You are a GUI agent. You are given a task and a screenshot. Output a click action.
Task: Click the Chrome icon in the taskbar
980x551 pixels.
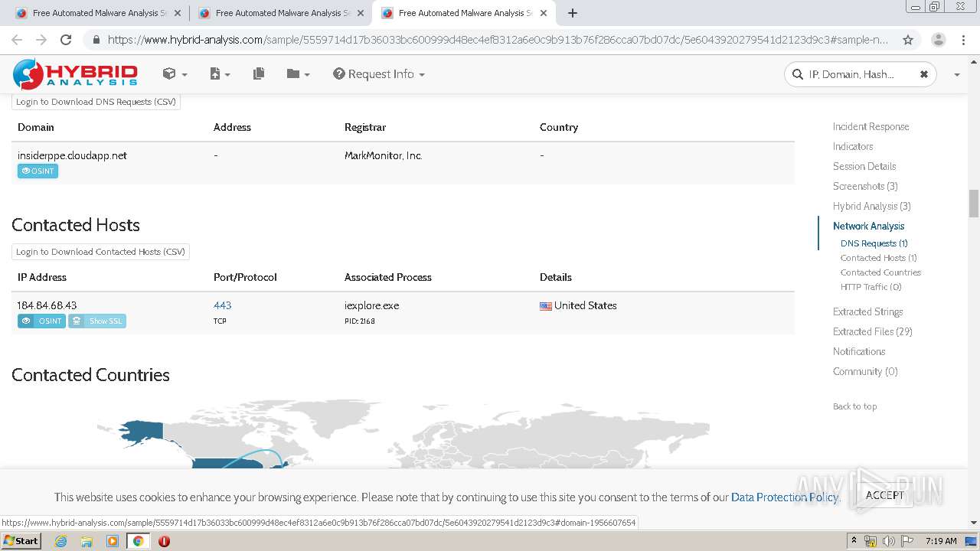[138, 541]
